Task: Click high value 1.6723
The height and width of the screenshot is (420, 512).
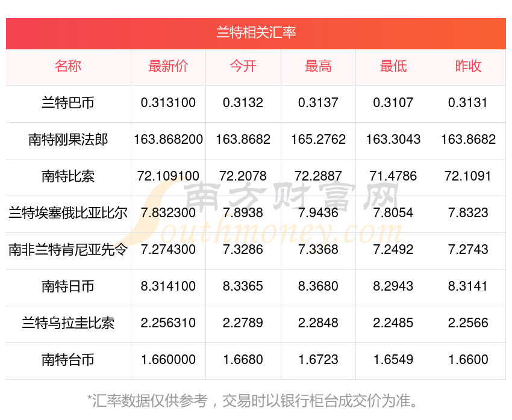Action: click(x=318, y=360)
